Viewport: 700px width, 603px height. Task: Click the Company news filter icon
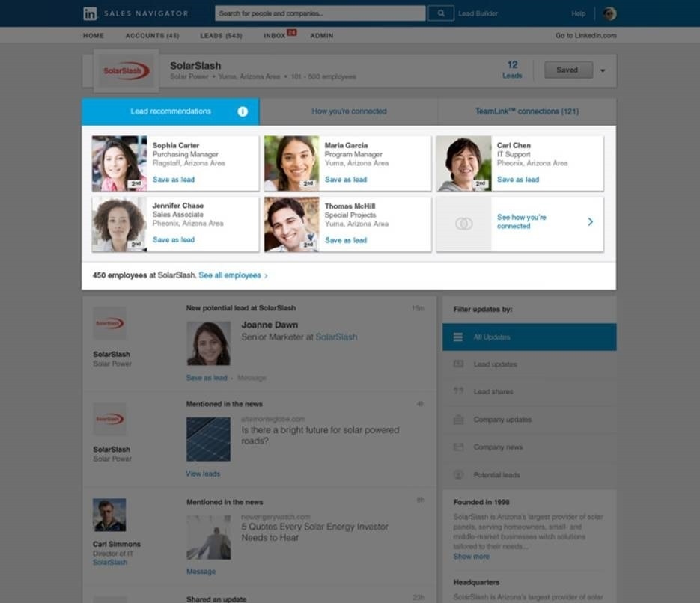tap(457, 447)
